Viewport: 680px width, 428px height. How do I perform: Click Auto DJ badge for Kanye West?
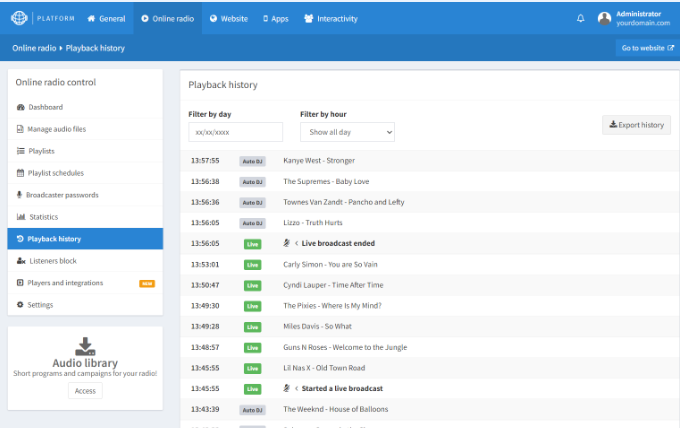(x=252, y=161)
